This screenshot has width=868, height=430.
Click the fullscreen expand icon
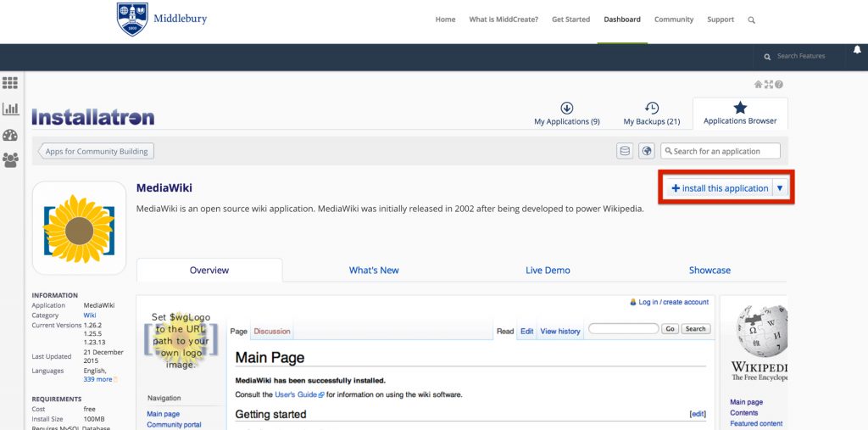click(768, 84)
